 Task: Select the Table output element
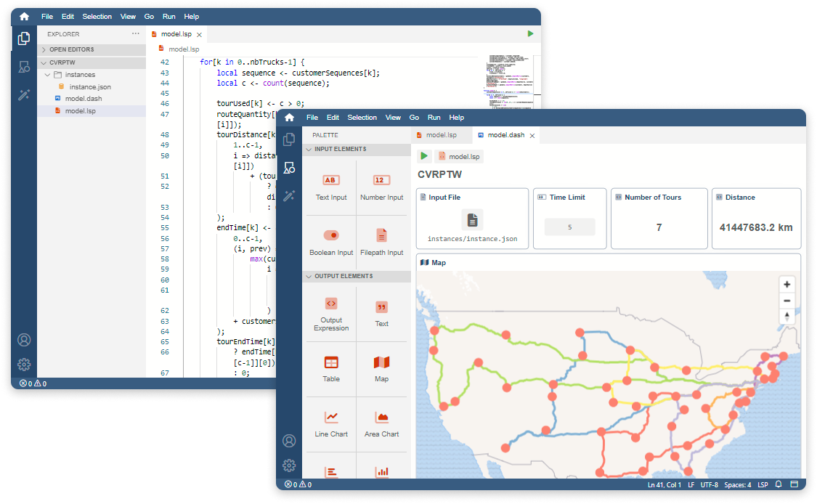click(x=331, y=367)
